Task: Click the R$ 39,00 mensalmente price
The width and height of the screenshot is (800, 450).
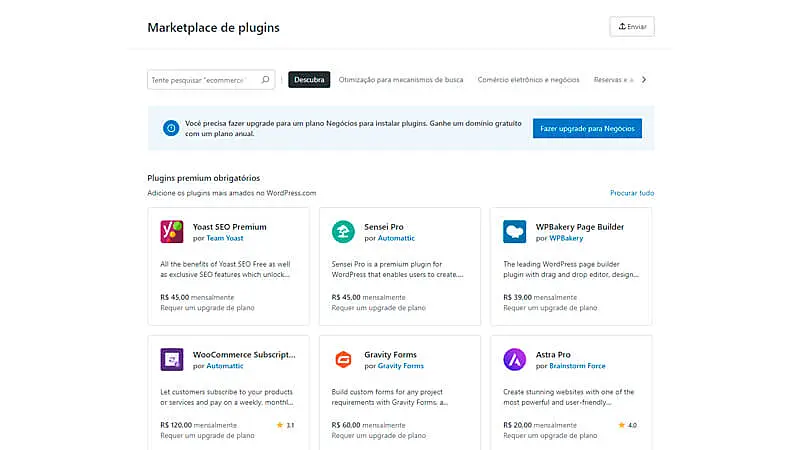Action: pos(540,297)
